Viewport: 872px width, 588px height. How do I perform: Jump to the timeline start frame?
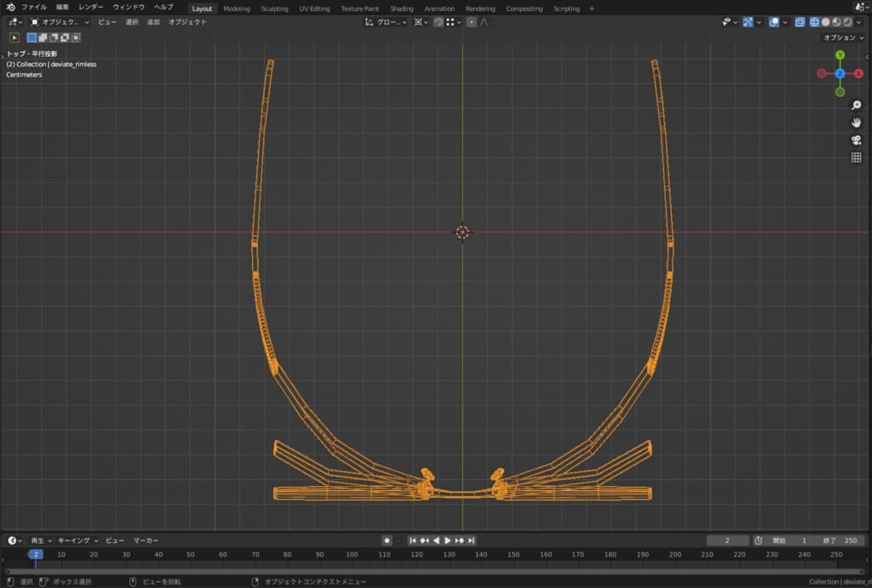click(413, 540)
